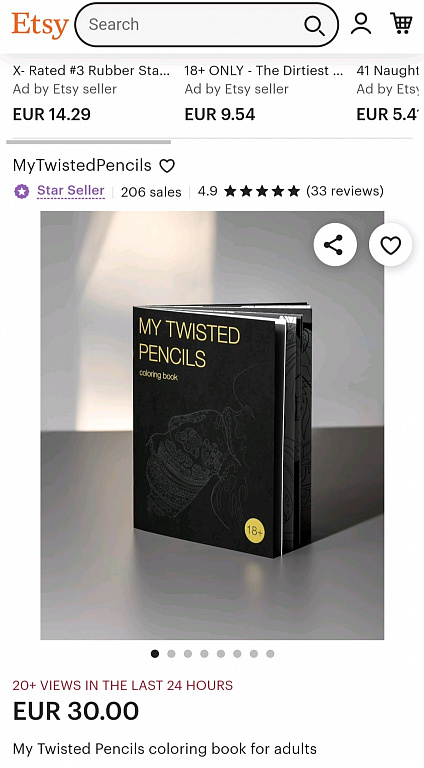Viewport: 424px width, 768px height.
Task: Open the shopping cart icon
Action: 401,24
